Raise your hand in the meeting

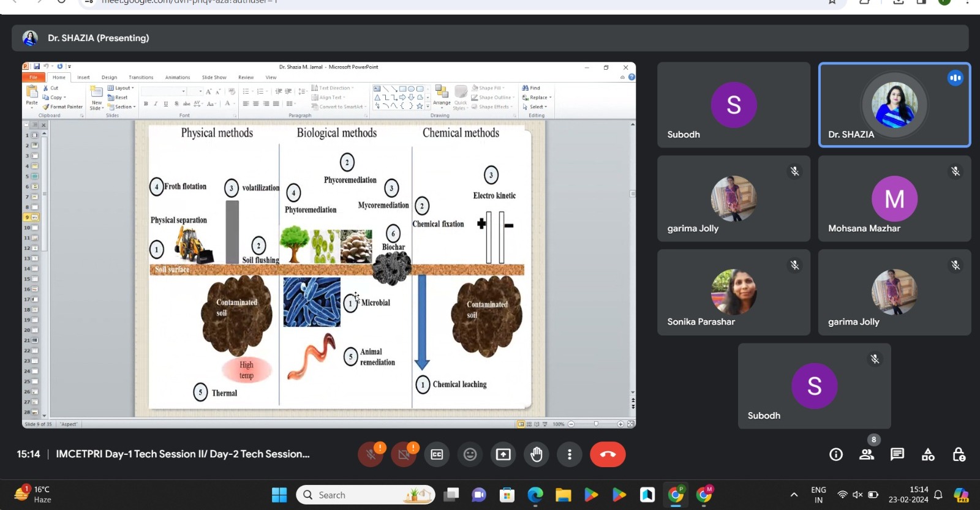tap(537, 454)
